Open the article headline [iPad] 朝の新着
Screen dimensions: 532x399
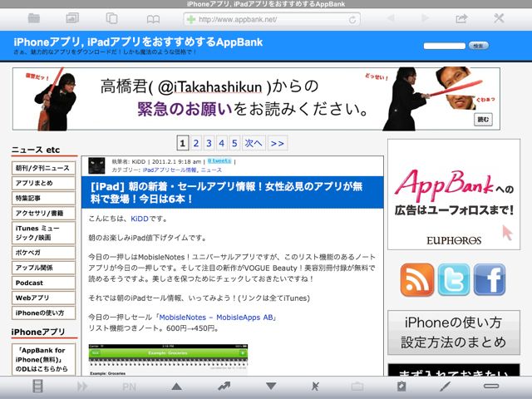point(226,192)
